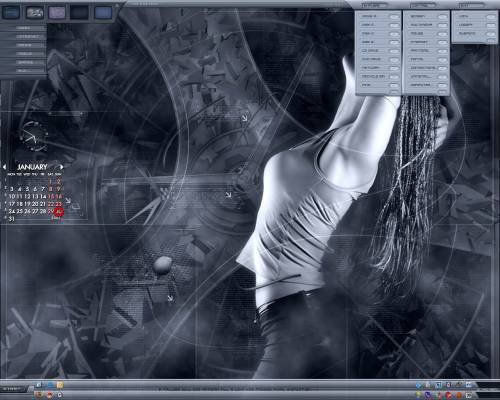
Task: Click the Start button on taskbar
Action: tap(13, 389)
